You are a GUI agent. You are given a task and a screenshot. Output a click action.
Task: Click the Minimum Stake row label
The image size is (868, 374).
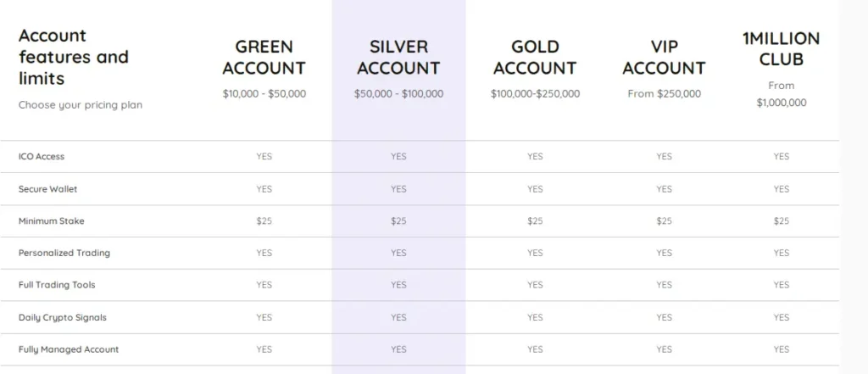(52, 221)
